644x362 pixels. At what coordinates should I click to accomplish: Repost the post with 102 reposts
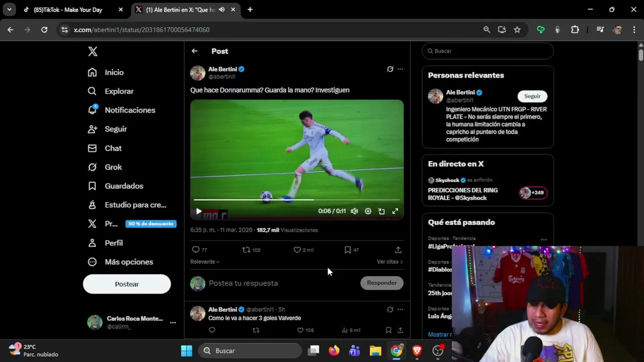tap(246, 250)
